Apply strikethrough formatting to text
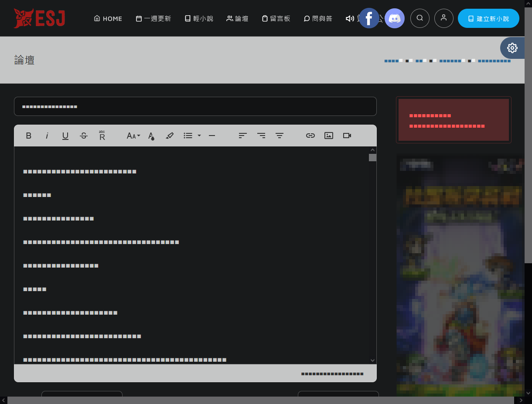This screenshot has width=532, height=404. pyautogui.click(x=84, y=136)
